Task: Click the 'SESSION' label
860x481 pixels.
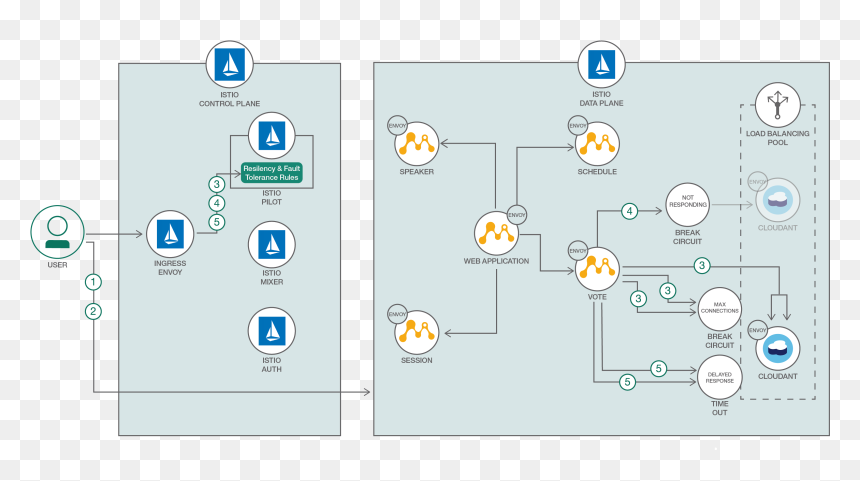Action: (417, 360)
